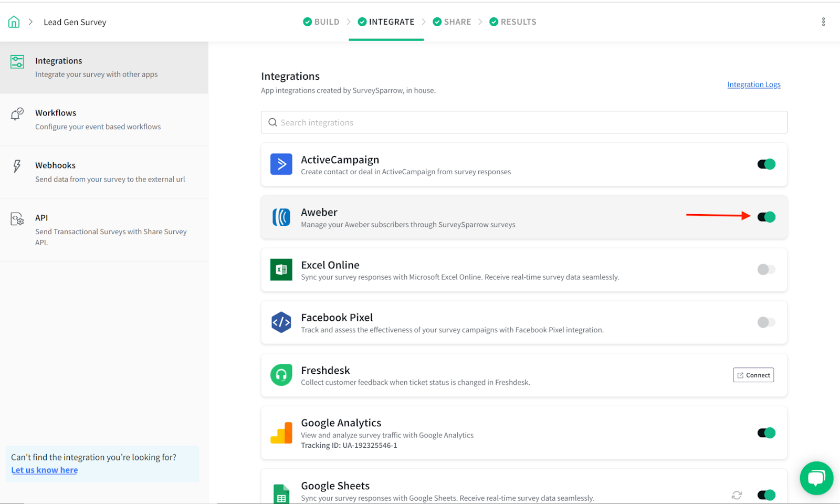Click the API gear icon
Screen dimensions: 840x504
(x=17, y=219)
